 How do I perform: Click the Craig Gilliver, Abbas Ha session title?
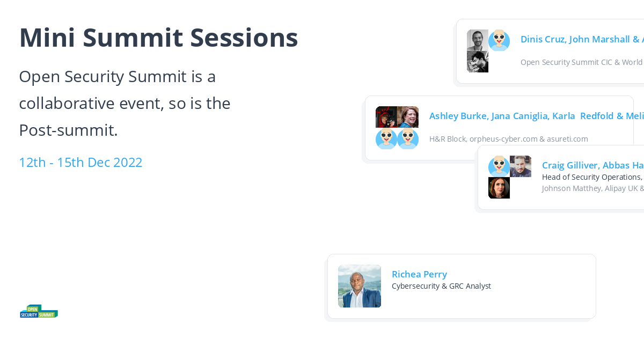pyautogui.click(x=592, y=165)
